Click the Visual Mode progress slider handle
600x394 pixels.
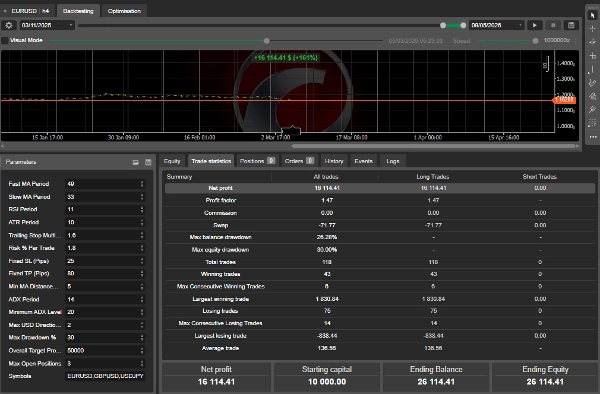(267, 41)
